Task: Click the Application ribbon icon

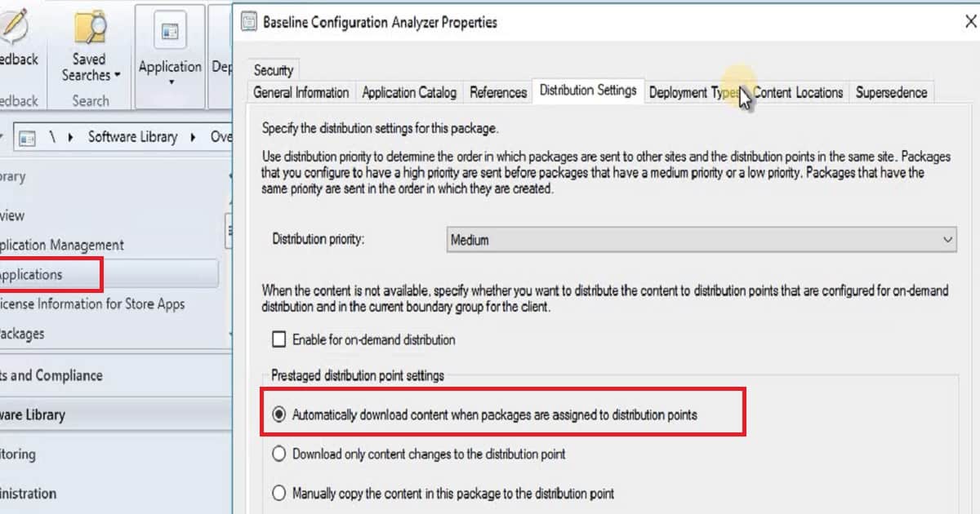Action: coord(170,33)
